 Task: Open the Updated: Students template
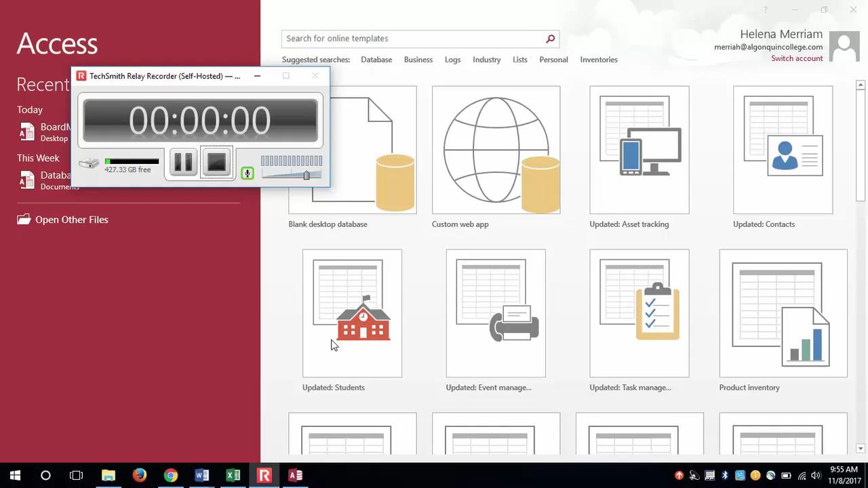(x=352, y=312)
